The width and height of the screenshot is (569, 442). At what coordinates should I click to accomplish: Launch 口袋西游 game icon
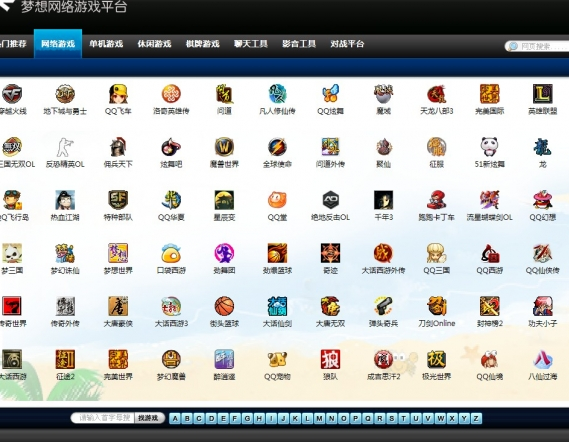pyautogui.click(x=171, y=253)
